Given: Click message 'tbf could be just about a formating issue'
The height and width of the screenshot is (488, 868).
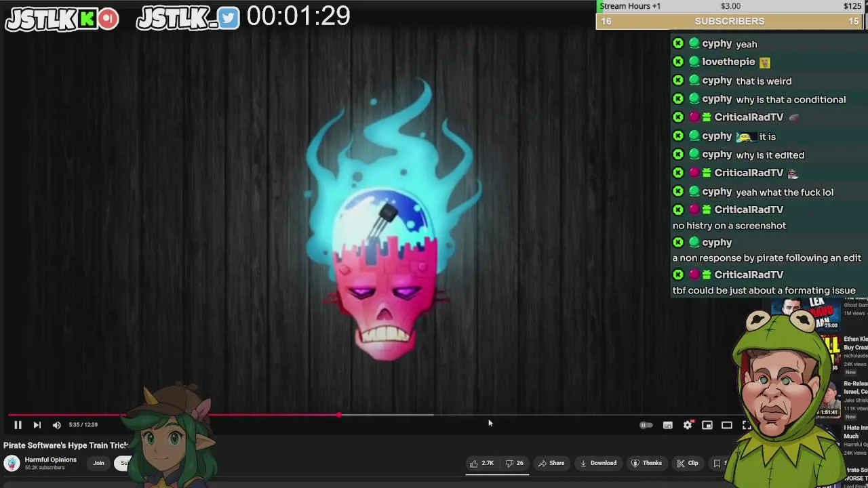Looking at the screenshot, I should click(x=764, y=291).
